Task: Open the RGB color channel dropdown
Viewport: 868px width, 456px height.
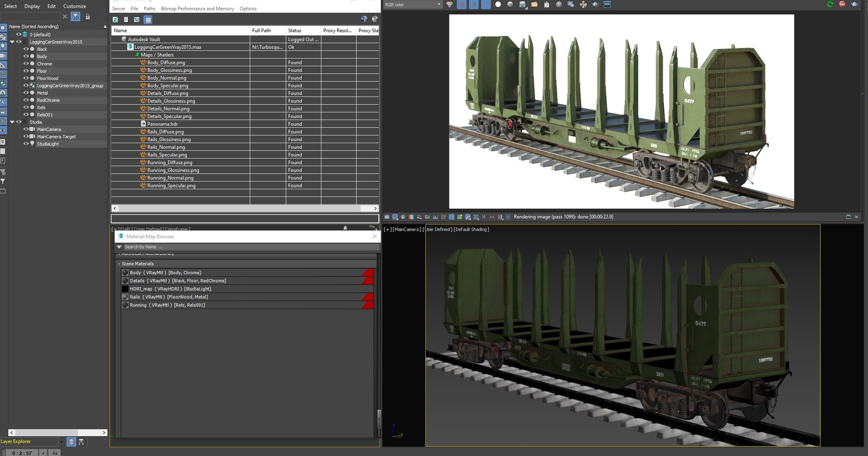Action: click(413, 5)
